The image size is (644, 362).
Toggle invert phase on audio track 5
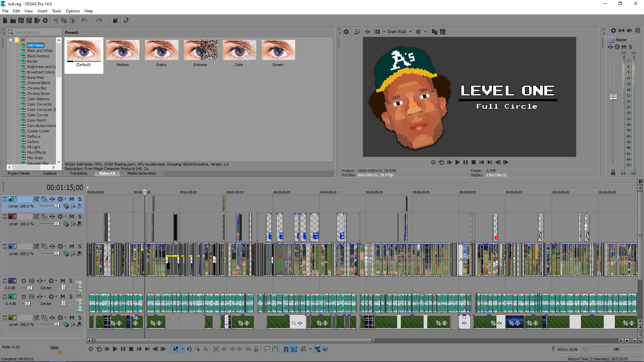pos(32,297)
